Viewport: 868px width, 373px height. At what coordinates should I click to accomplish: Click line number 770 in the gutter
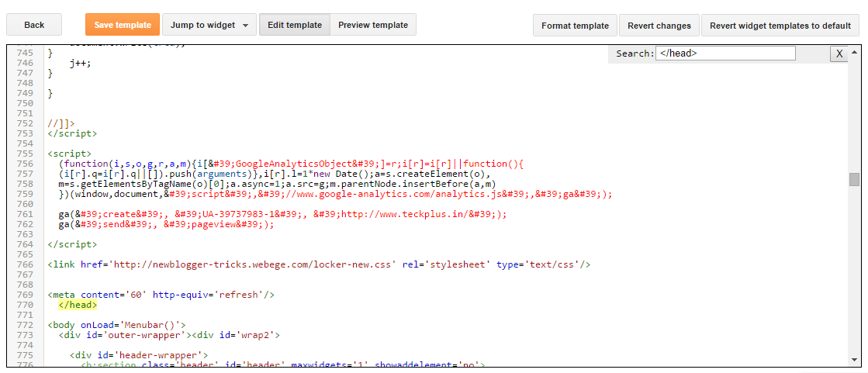pos(24,305)
